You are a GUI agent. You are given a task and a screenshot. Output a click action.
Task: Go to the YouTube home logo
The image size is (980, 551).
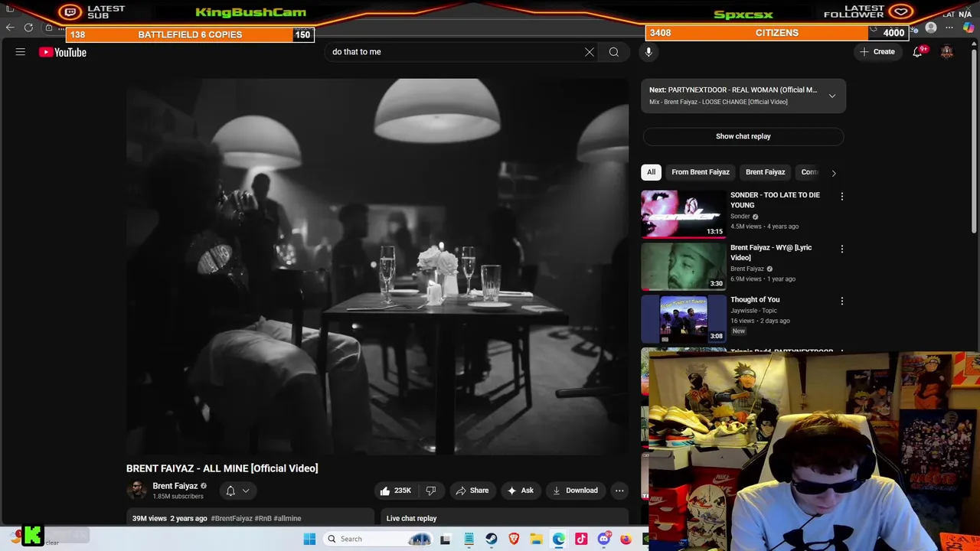[x=63, y=52]
